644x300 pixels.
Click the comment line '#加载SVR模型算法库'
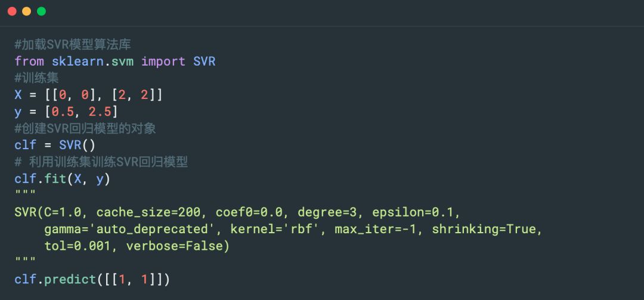(73, 45)
